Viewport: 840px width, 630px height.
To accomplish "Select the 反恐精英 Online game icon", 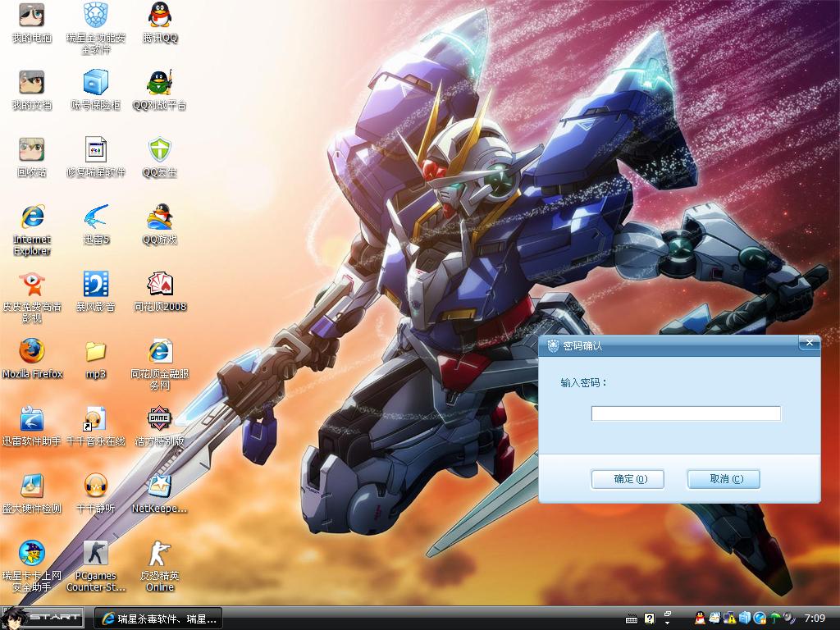I will coord(160,554).
